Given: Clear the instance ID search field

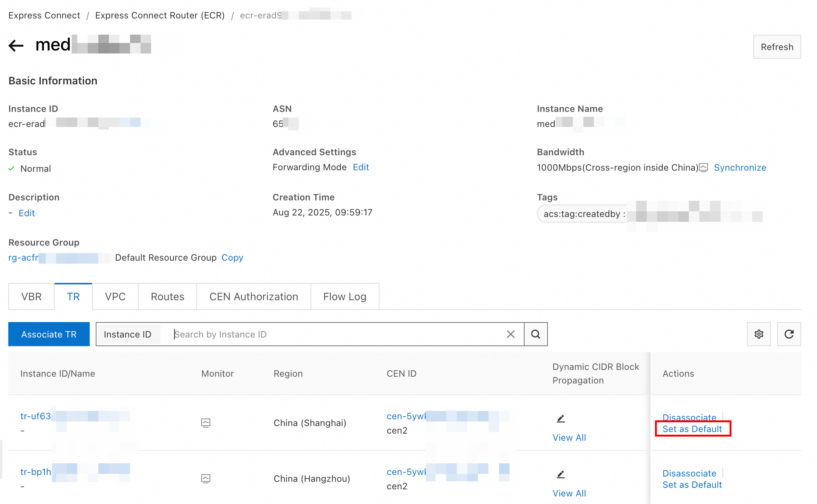Looking at the screenshot, I should pos(511,334).
